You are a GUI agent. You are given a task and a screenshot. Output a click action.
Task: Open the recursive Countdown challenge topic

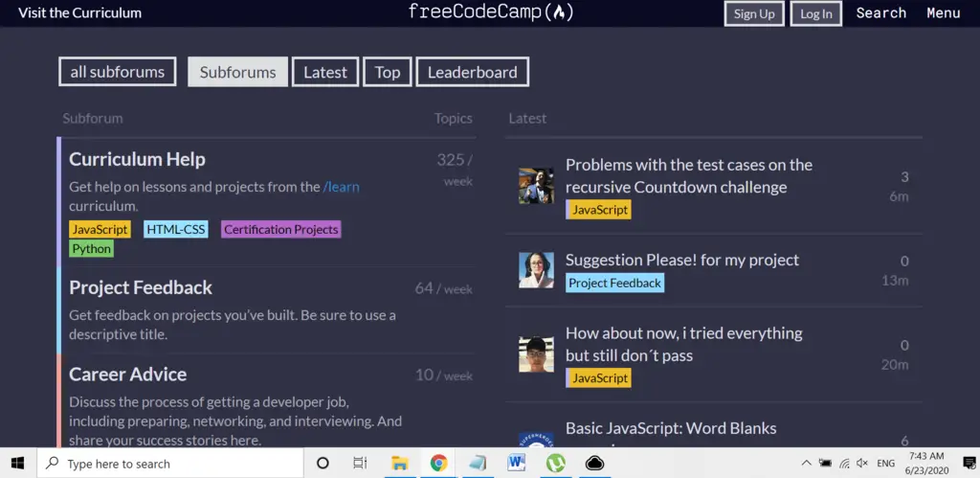coord(689,176)
